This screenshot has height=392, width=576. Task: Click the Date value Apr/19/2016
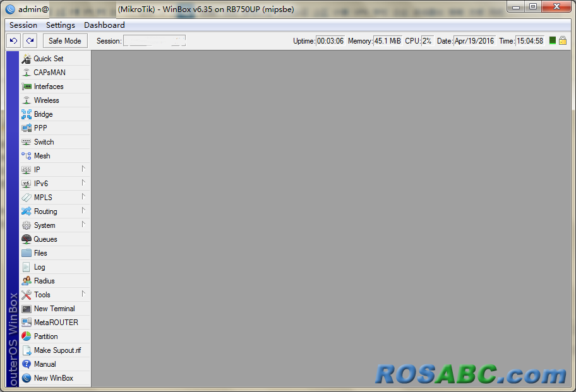tap(474, 41)
